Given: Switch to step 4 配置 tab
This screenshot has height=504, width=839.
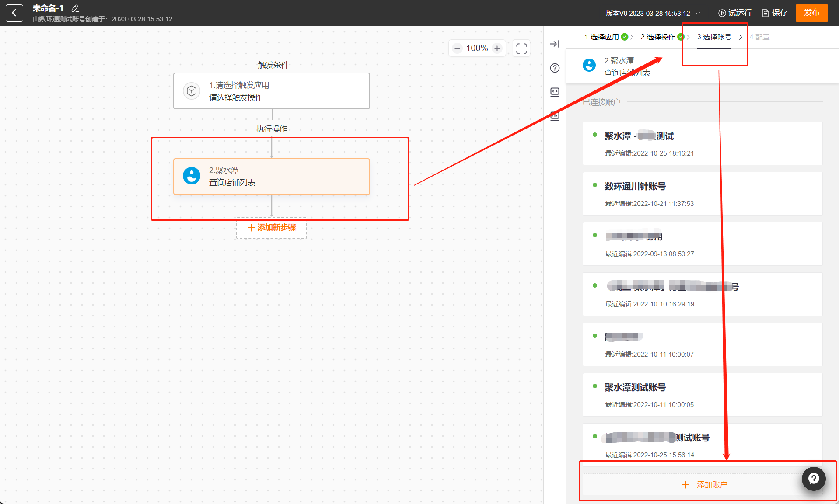Looking at the screenshot, I should 759,37.
